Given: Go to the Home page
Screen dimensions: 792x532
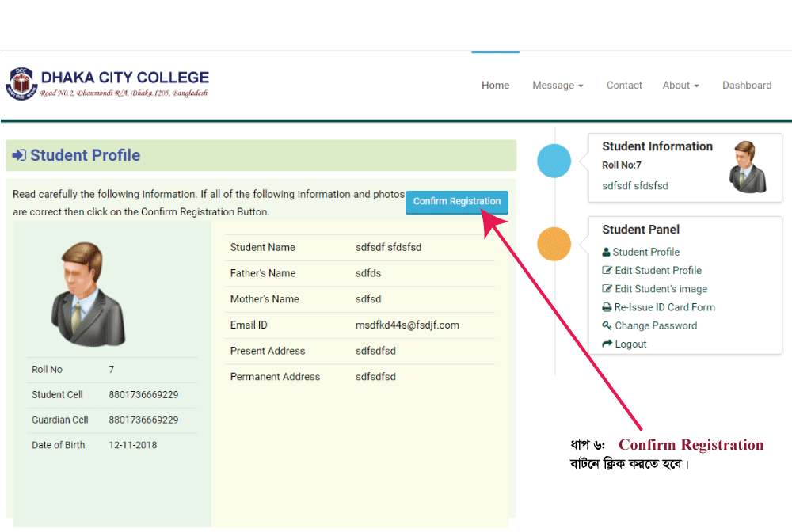Looking at the screenshot, I should [495, 85].
